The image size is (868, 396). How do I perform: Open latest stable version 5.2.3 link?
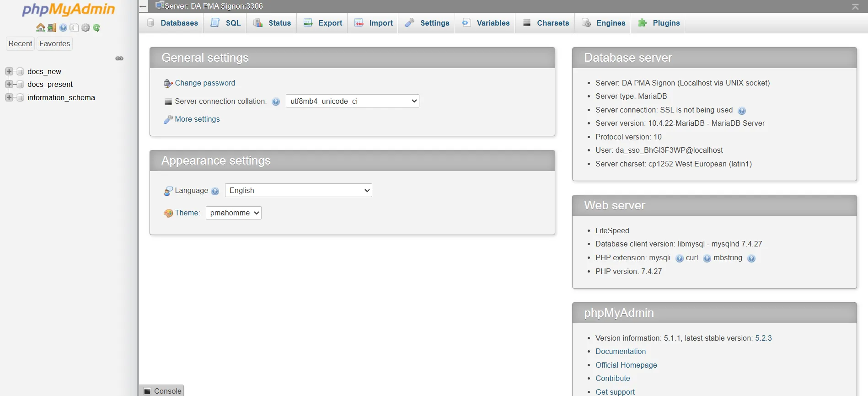(x=763, y=338)
